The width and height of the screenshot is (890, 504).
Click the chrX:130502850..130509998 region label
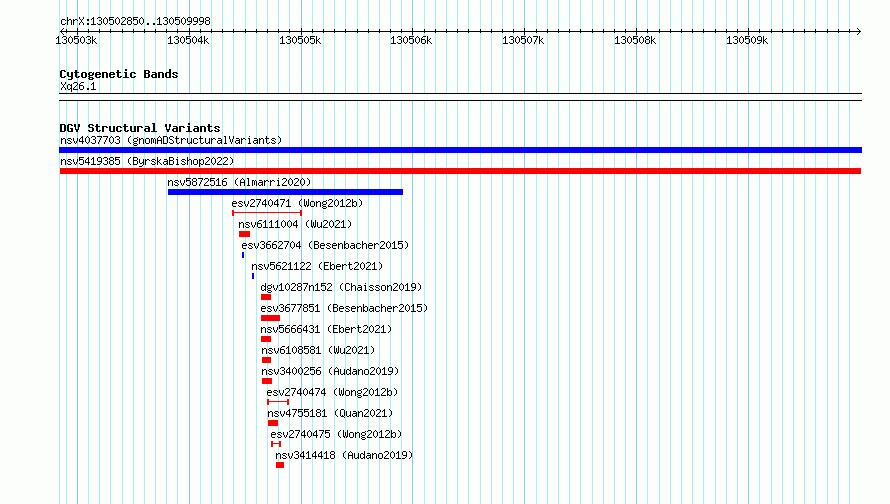[x=135, y=21]
